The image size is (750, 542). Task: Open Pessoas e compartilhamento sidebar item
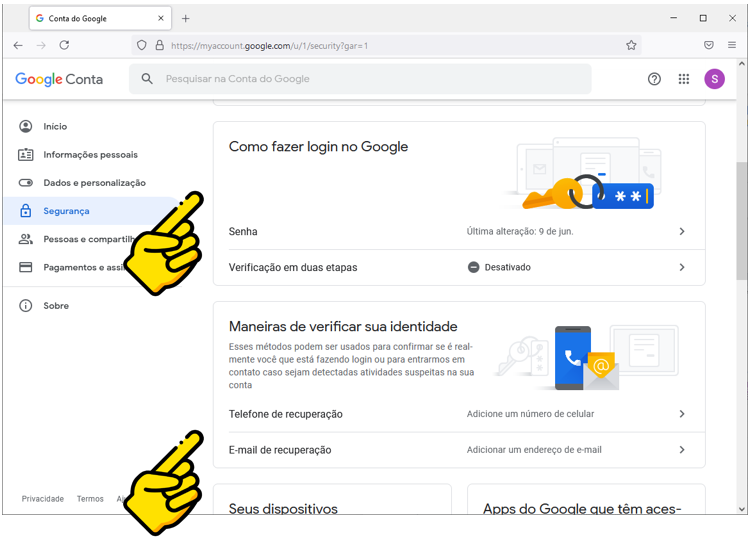pyautogui.click(x=91, y=239)
